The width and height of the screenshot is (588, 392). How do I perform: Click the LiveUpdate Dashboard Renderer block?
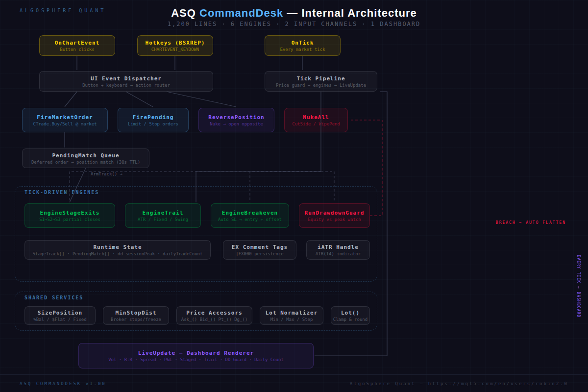coord(196,356)
